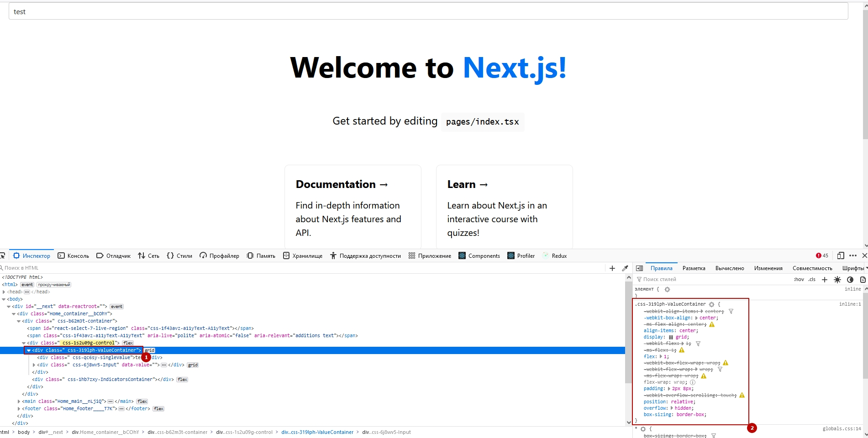Toggle the :hov pseudo-class panel
868x438 pixels.
799,279
